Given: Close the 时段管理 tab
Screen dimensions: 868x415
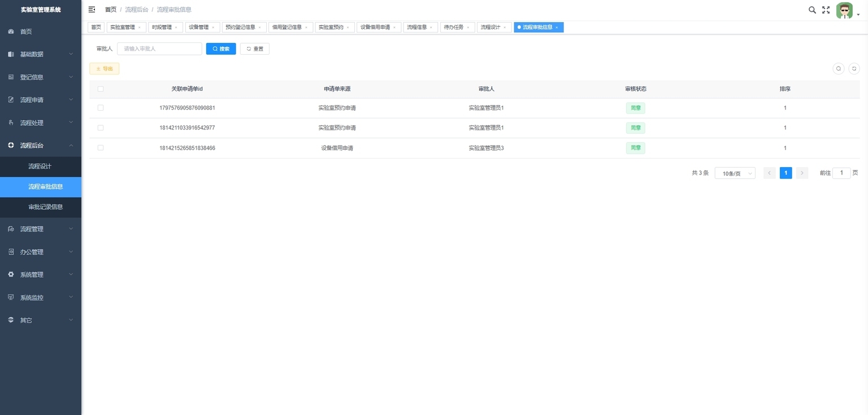Looking at the screenshot, I should click(176, 28).
